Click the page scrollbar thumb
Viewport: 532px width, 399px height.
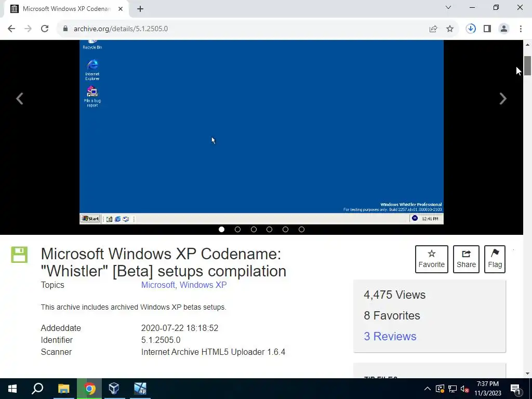pyautogui.click(x=528, y=65)
